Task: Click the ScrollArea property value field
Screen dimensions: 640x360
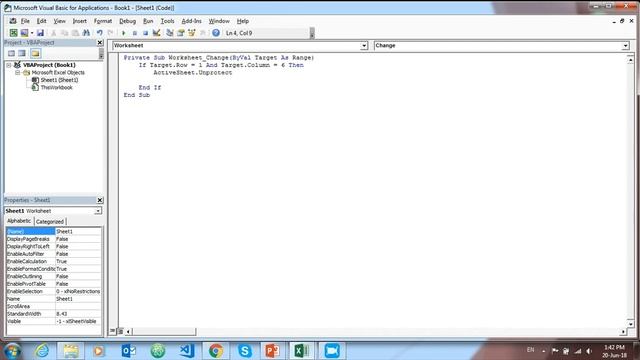Action: [78, 306]
